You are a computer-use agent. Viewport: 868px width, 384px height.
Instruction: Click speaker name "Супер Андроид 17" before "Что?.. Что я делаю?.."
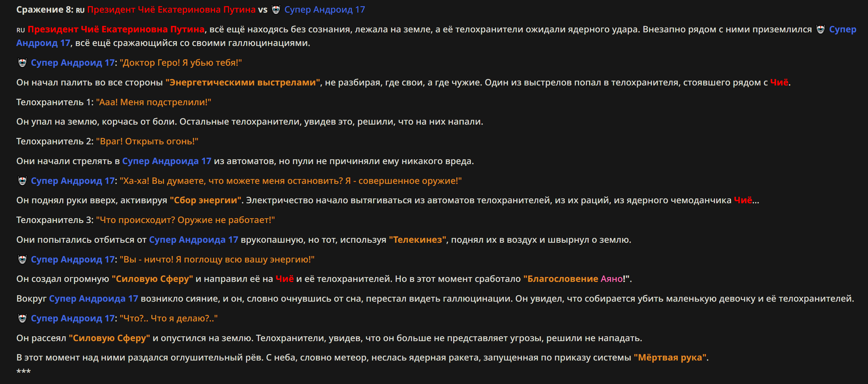pyautogui.click(x=73, y=318)
